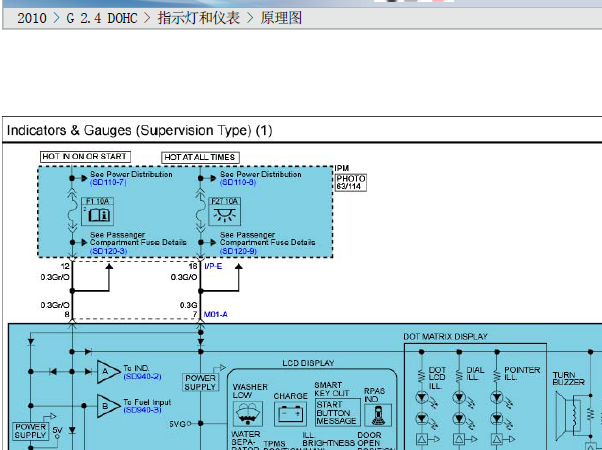
Task: Click the top LED under DOT LCD ILL
Action: pyautogui.click(x=422, y=397)
